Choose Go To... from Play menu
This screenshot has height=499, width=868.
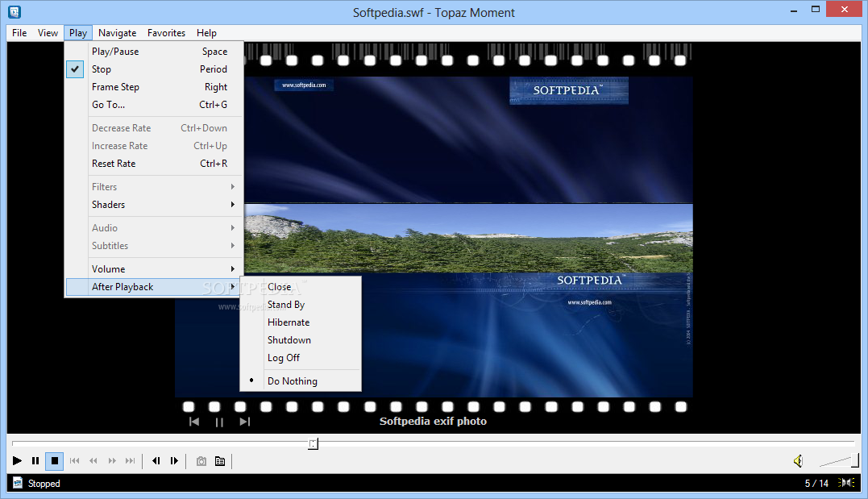(x=155, y=105)
